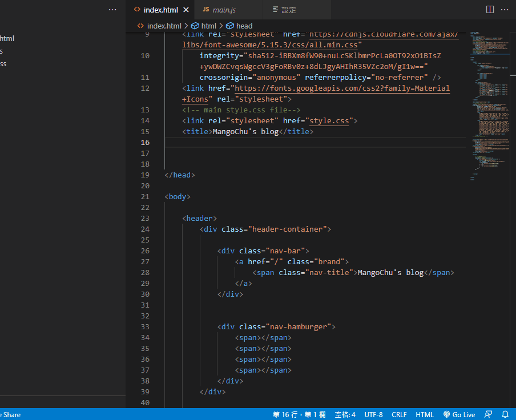Select index.html in the breadcrumb
The width and height of the screenshot is (516, 420).
pyautogui.click(x=164, y=26)
